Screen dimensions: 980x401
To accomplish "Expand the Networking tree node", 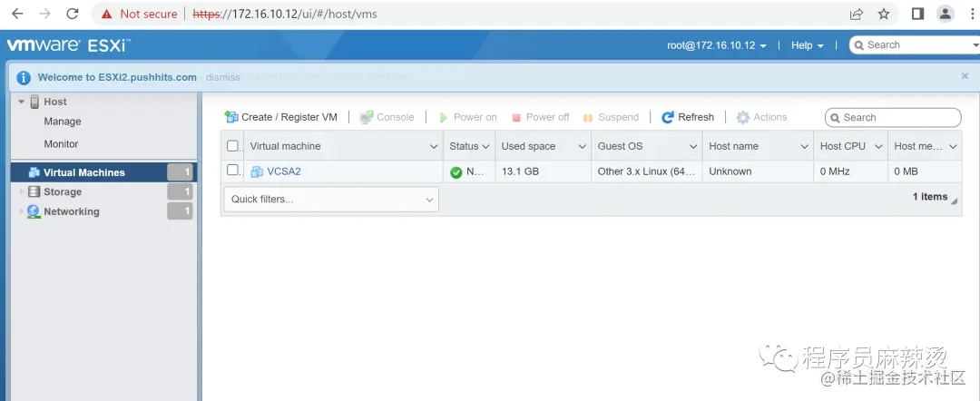I will pyautogui.click(x=22, y=211).
